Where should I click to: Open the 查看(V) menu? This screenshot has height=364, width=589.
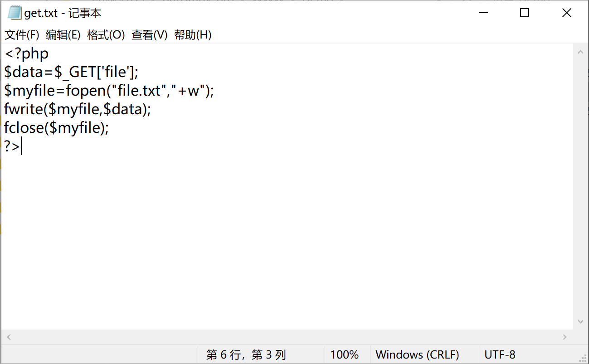149,35
